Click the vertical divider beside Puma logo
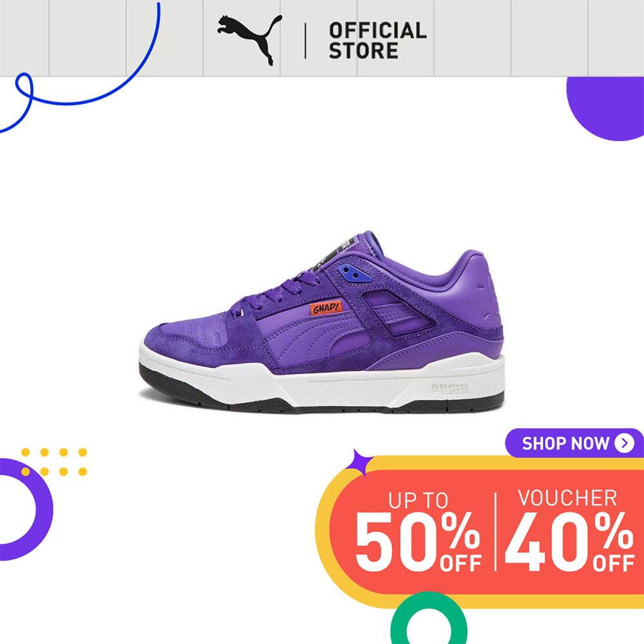This screenshot has width=644, height=644. pyautogui.click(x=305, y=41)
